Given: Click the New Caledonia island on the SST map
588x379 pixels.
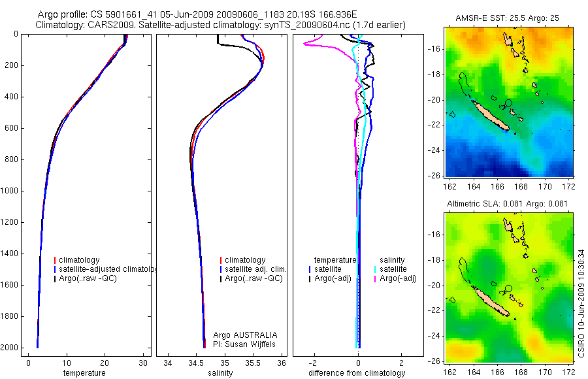Looking at the screenshot, I should click(491, 116).
